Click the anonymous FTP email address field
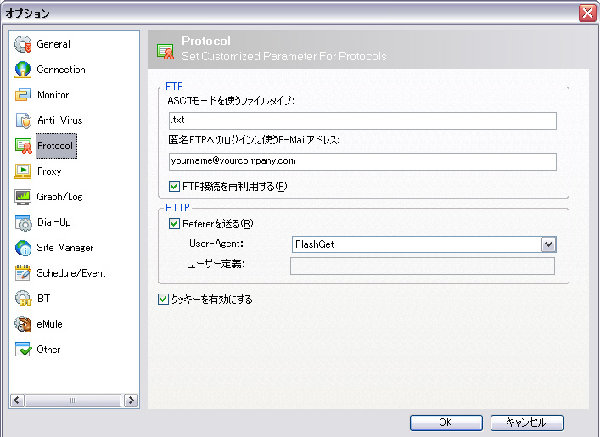The image size is (600, 437). click(x=361, y=159)
